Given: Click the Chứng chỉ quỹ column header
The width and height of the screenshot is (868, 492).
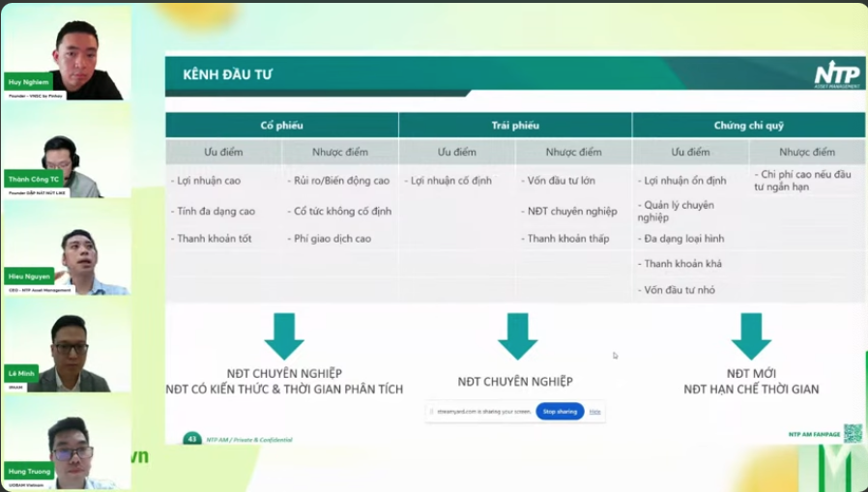Looking at the screenshot, I should tap(749, 126).
